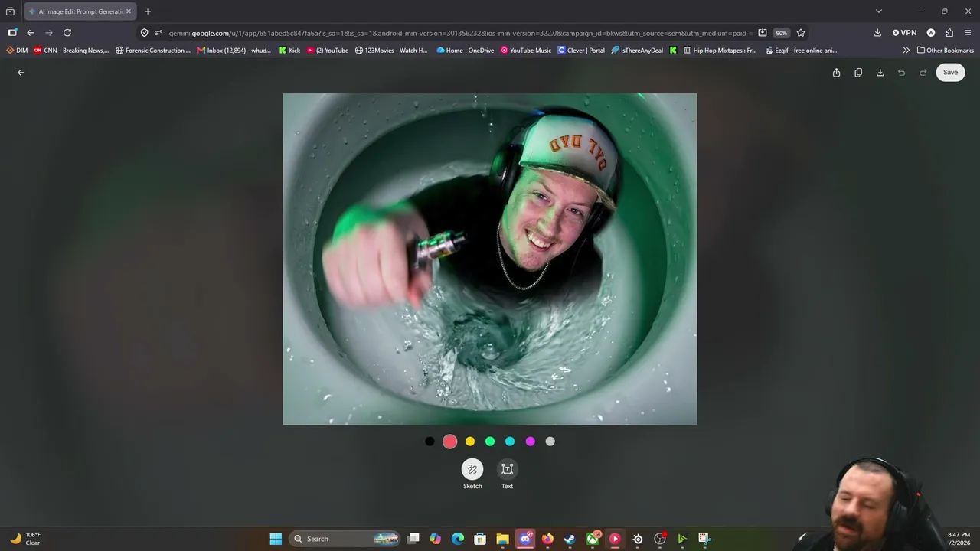
Task: Pick the black color swatch
Action: point(430,442)
